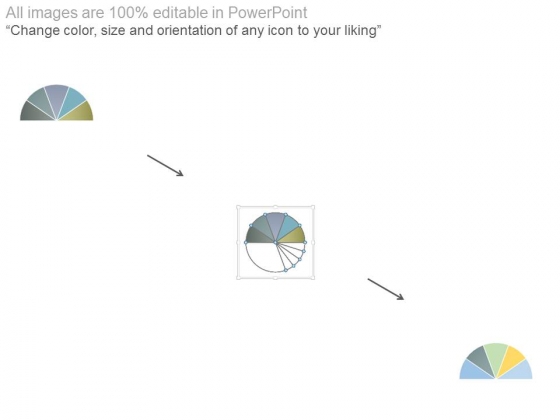Click the leftmost blue segment of the bottom-right half pie
560x420 pixels.
(473, 371)
